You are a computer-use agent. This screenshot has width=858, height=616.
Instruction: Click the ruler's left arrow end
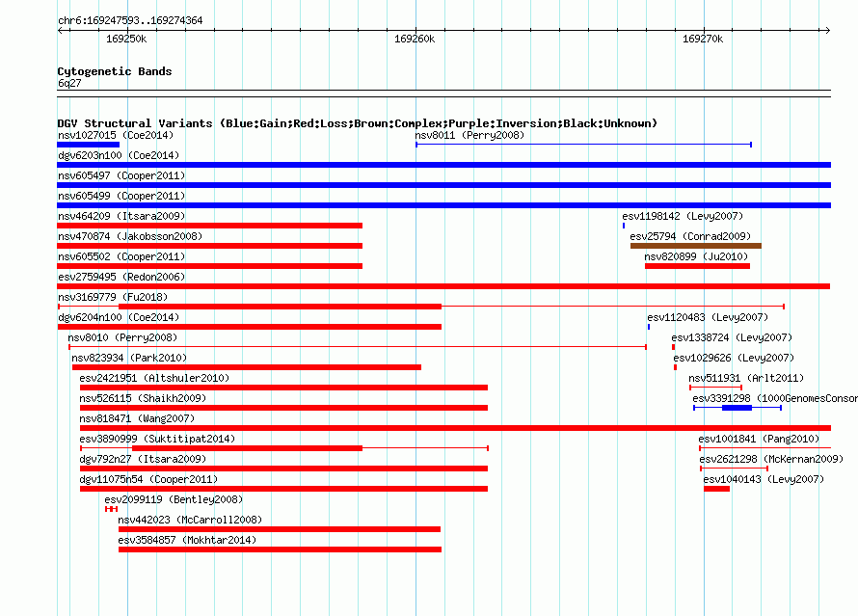click(x=61, y=30)
